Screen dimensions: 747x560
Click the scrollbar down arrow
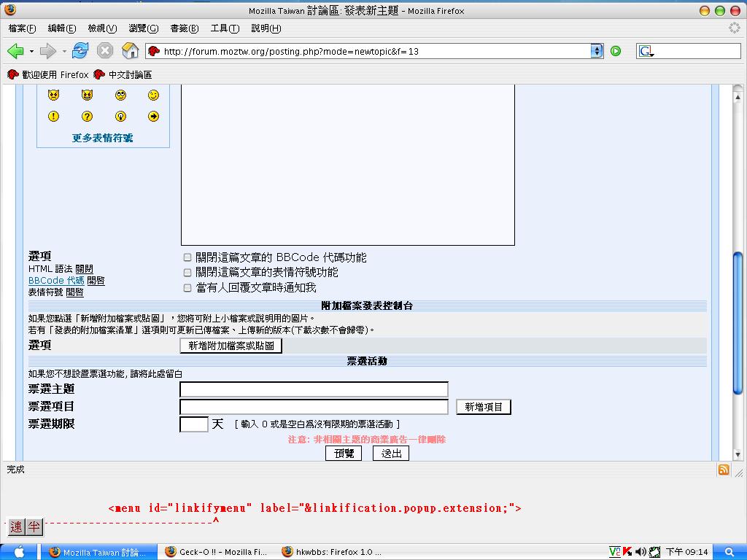coord(738,454)
